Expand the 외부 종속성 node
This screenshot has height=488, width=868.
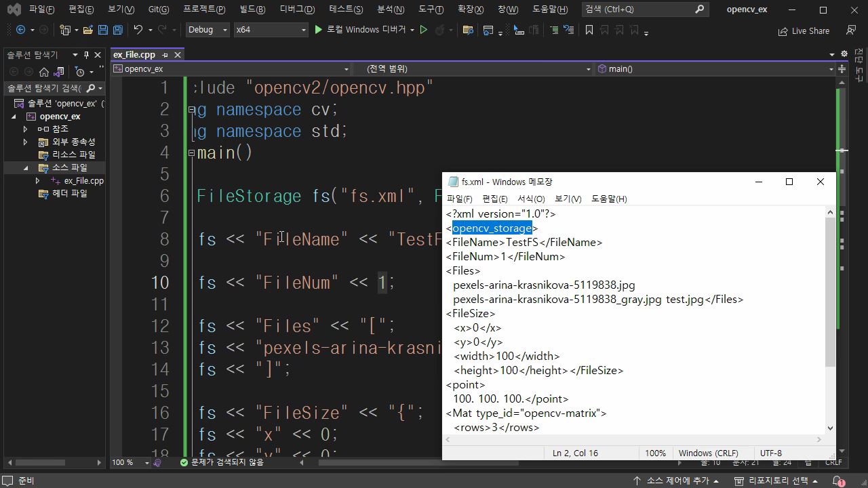(26, 142)
